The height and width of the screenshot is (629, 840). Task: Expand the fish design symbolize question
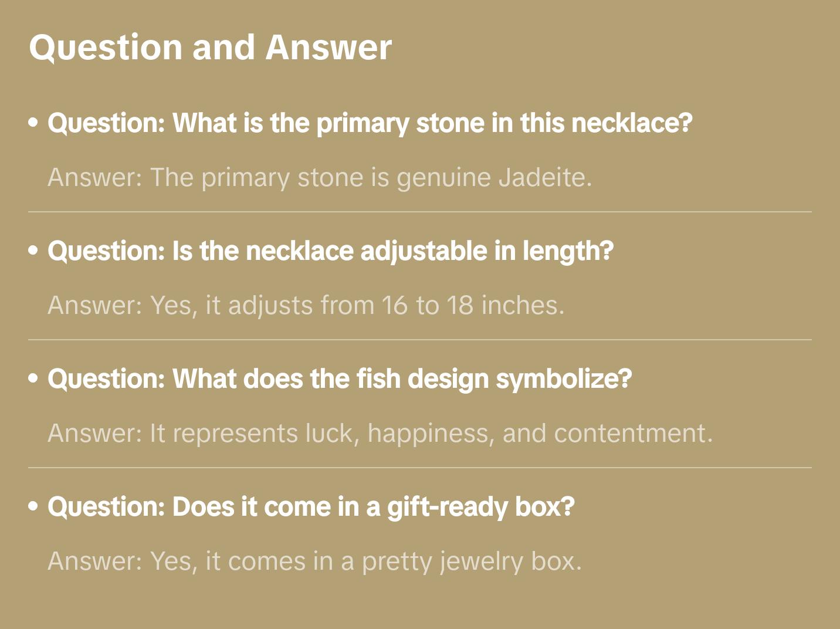tap(340, 379)
